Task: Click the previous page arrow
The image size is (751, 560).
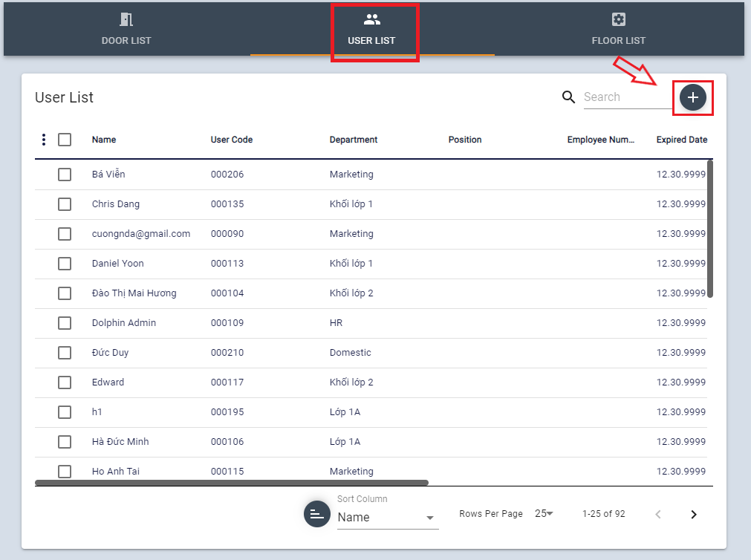Action: (657, 514)
